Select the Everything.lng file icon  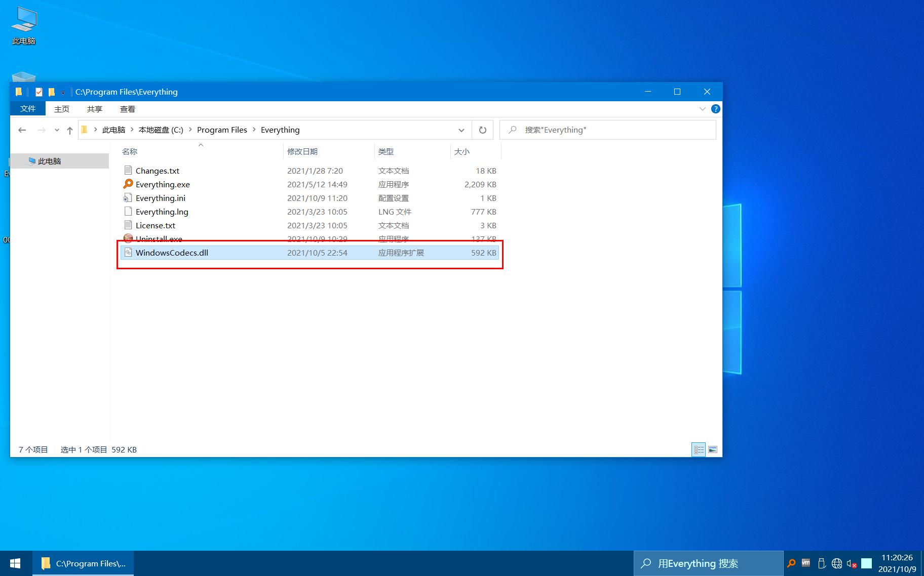tap(128, 212)
